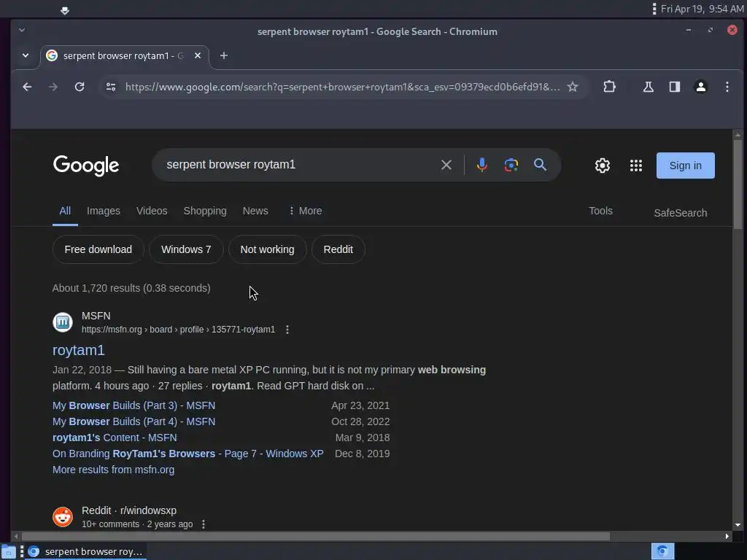The width and height of the screenshot is (747, 560).
Task: Click the vertical scrollbar thumb
Action: [x=738, y=183]
